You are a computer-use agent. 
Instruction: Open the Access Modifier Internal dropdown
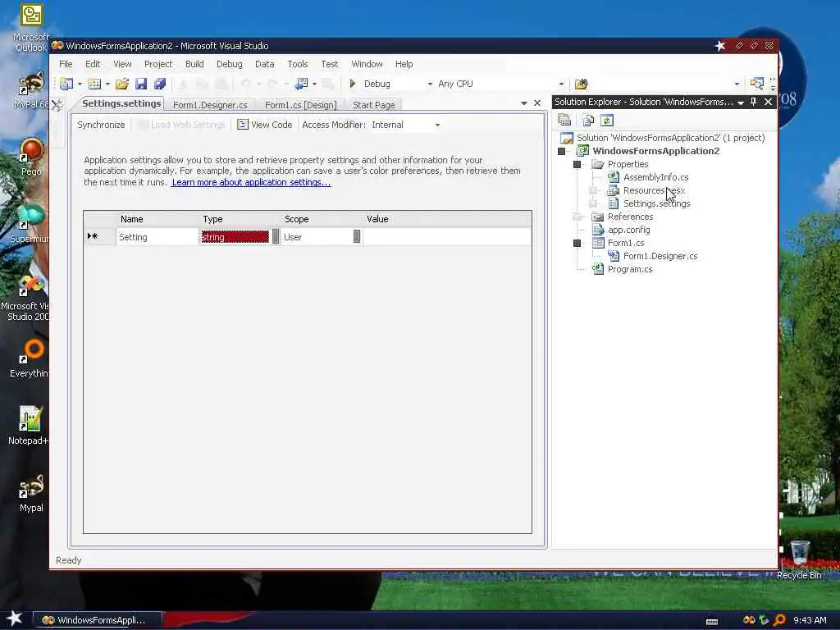(437, 125)
